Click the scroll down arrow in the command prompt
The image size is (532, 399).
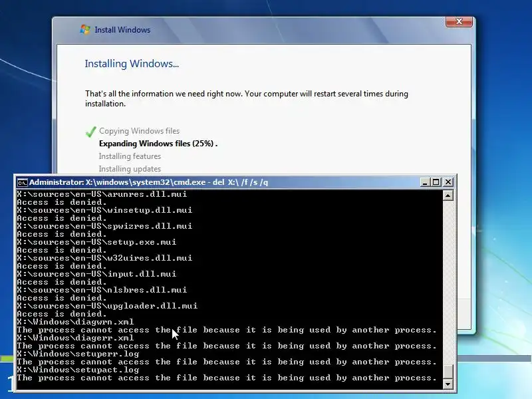pos(448,384)
